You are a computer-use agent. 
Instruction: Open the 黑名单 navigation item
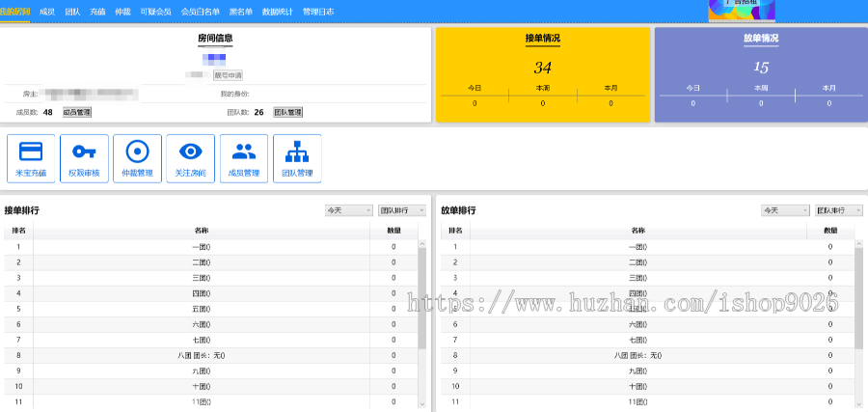[x=241, y=12]
